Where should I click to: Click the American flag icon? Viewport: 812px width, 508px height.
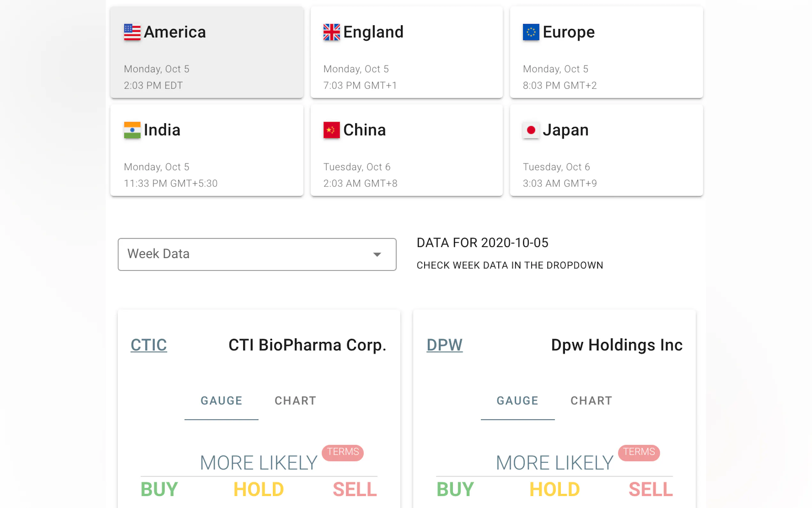click(x=132, y=32)
